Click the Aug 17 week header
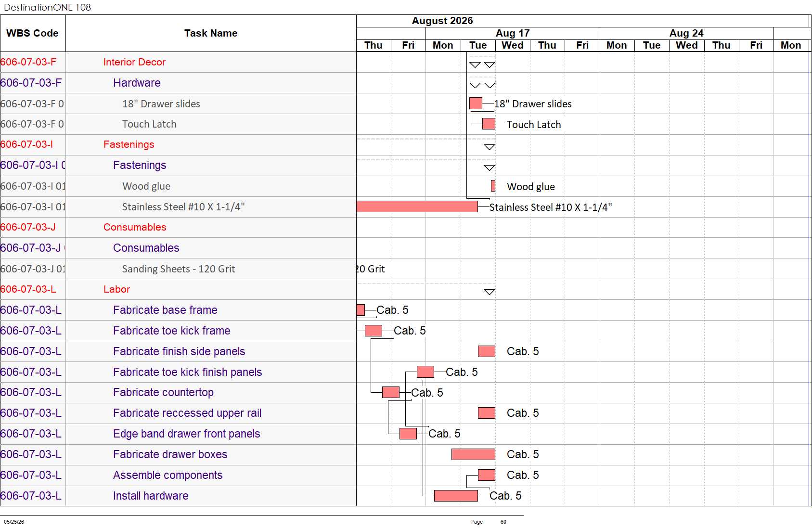Screen dimensions: 812x528 (x=513, y=33)
